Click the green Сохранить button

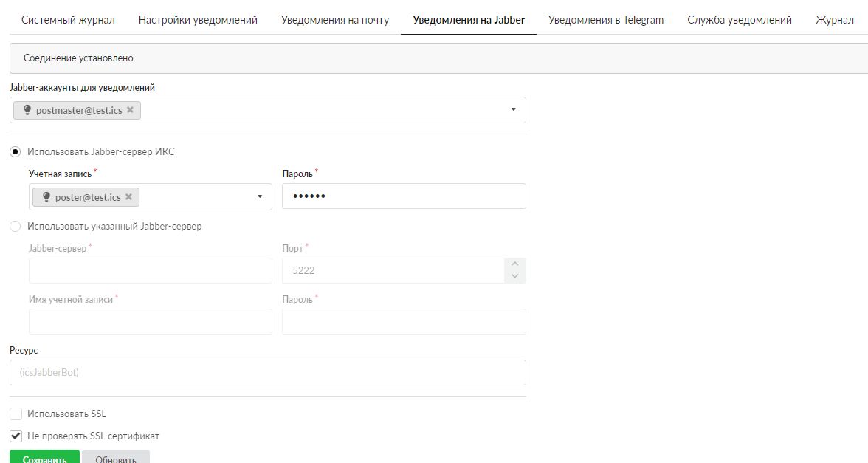pyautogui.click(x=44, y=458)
